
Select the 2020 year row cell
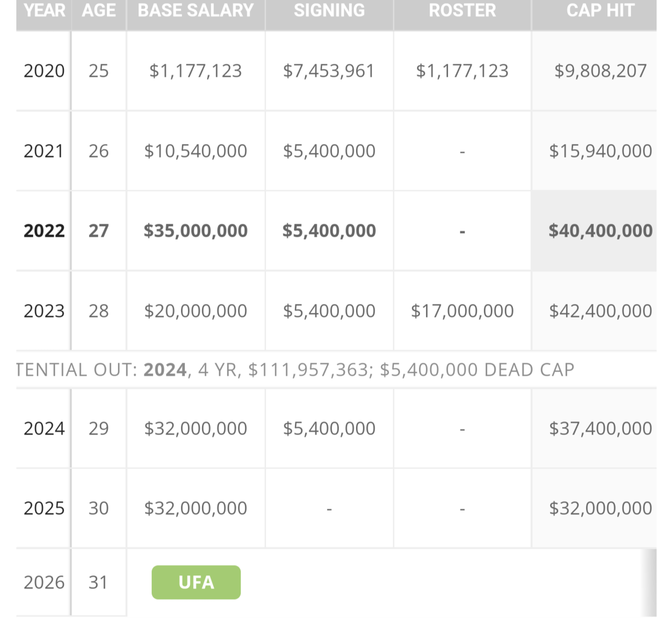point(44,71)
